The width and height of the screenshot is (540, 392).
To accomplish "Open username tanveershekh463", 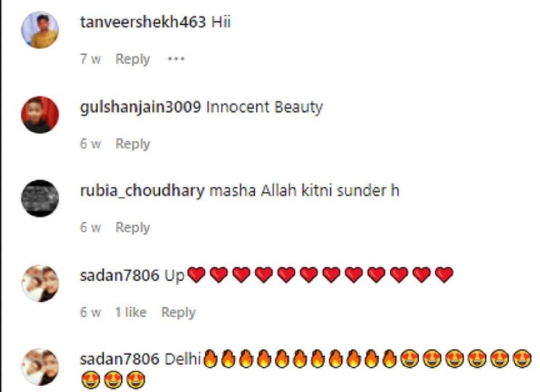I will (143, 22).
